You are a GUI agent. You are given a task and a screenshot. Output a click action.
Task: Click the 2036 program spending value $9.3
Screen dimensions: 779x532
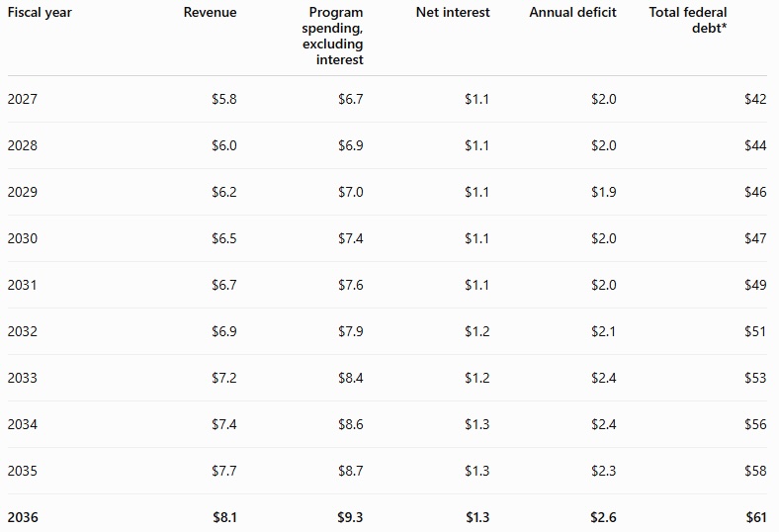coord(350,517)
